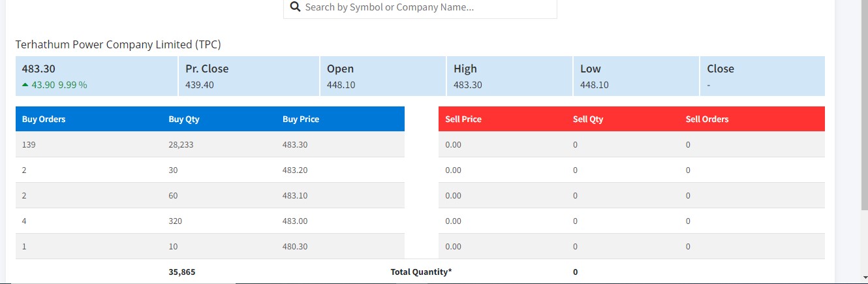The image size is (868, 284).
Task: Click the buy orders count 4
Action: [25, 221]
